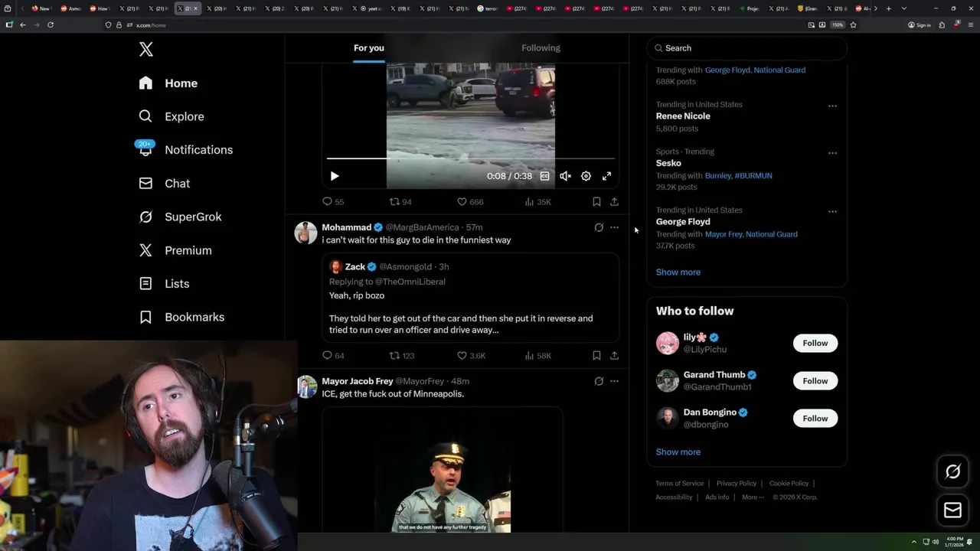Reply to Mohammad's post with 64 comments
The width and height of the screenshot is (980, 551).
333,356
